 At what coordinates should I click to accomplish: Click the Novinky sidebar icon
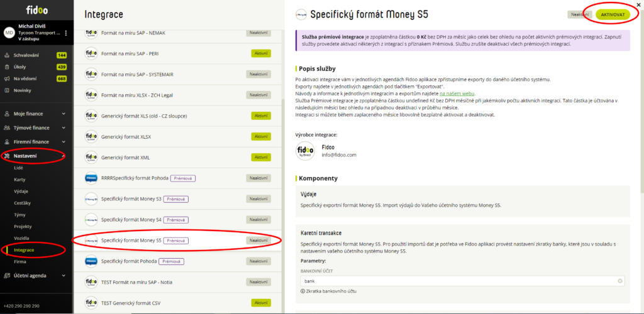pos(6,90)
